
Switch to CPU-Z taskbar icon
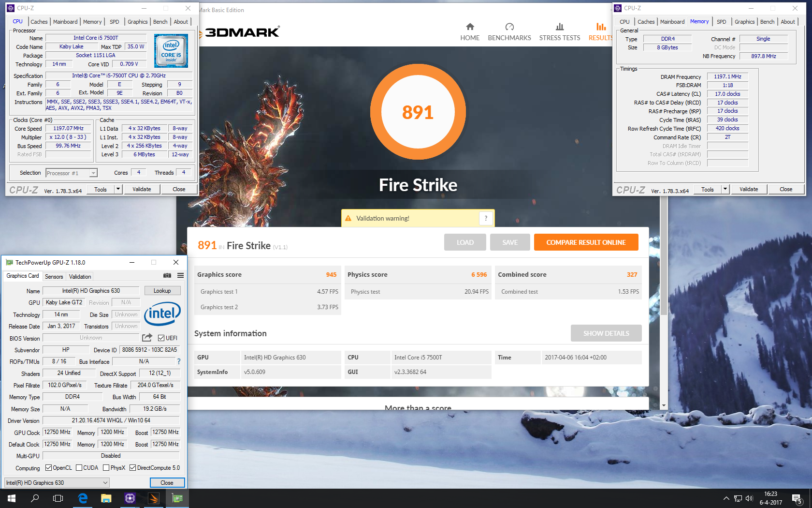(130, 498)
